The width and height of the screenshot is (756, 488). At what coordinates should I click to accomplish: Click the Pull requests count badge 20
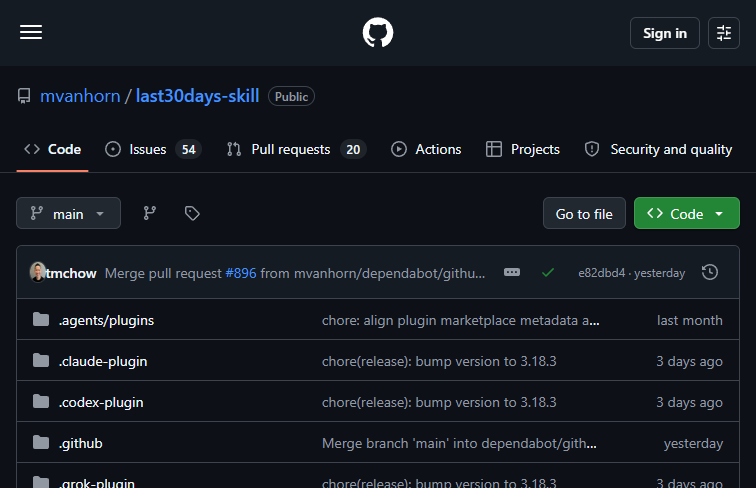pos(353,149)
